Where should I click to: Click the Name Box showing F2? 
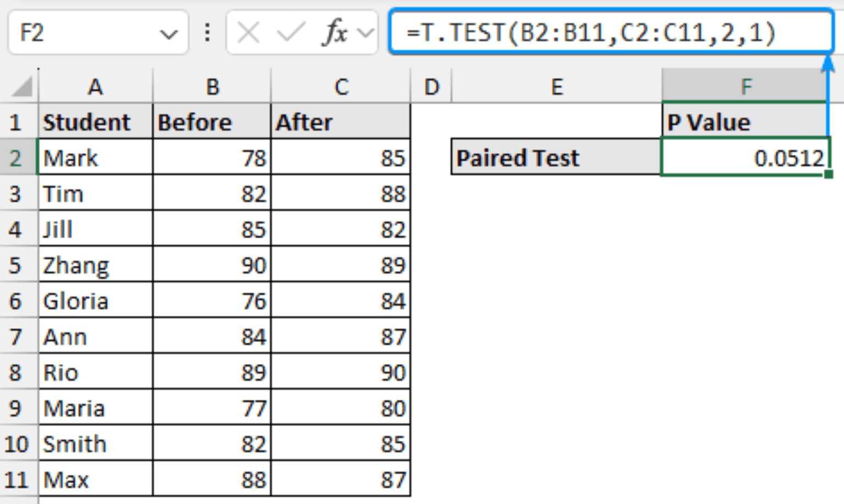coord(82,33)
